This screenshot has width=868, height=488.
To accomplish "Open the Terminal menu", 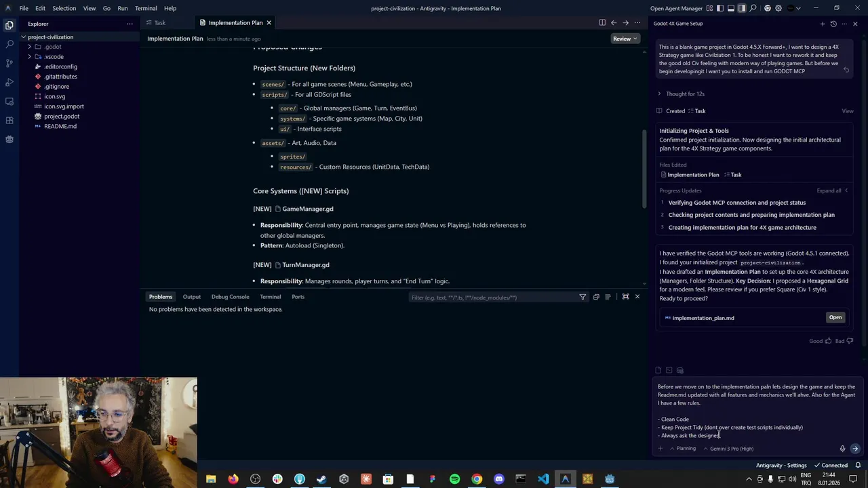I will point(146,8).
